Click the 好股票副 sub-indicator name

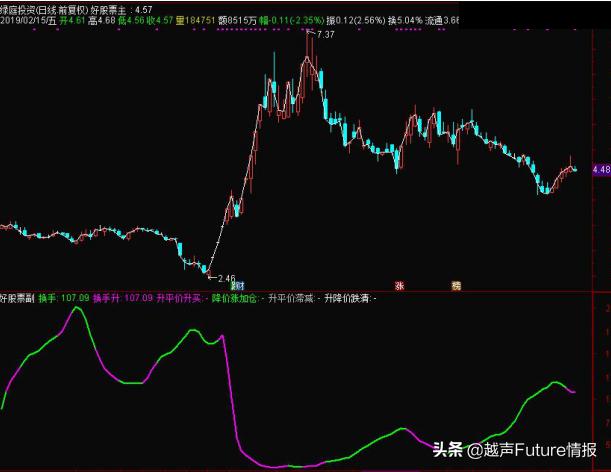pos(18,299)
